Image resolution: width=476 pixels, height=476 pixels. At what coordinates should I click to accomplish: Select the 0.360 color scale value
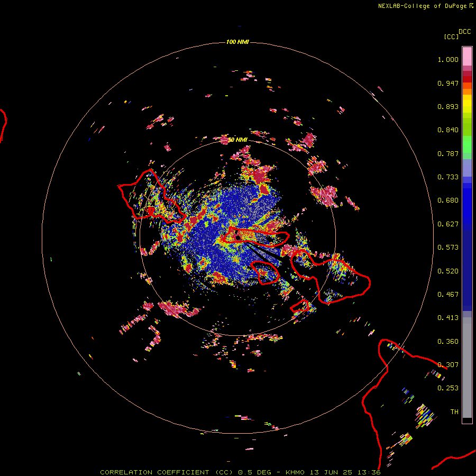point(448,342)
